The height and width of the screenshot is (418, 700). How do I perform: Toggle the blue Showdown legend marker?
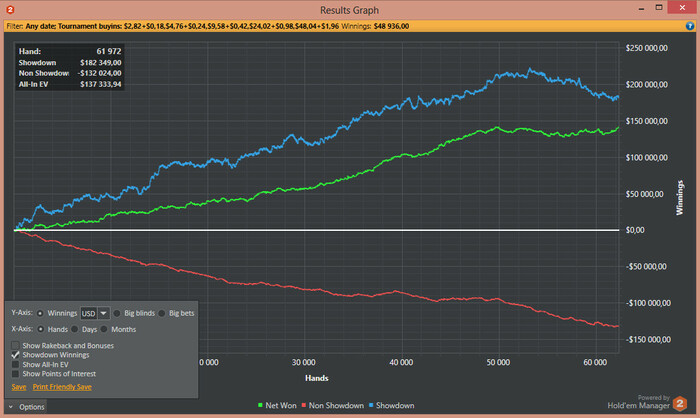(x=371, y=405)
